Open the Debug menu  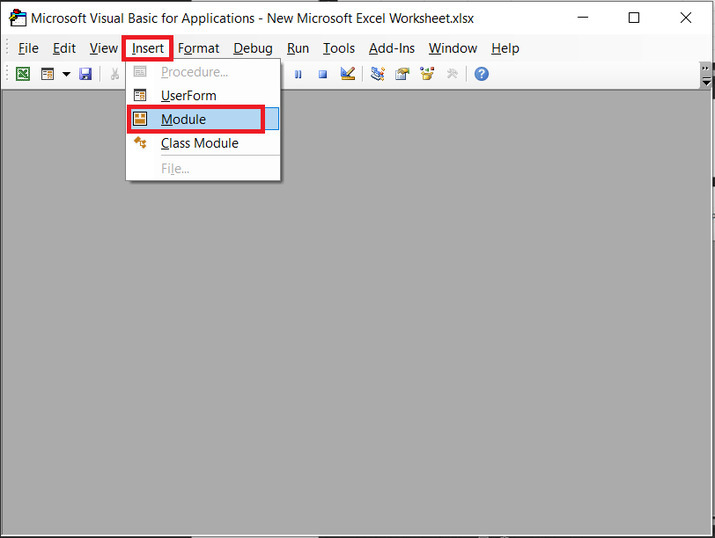(253, 48)
